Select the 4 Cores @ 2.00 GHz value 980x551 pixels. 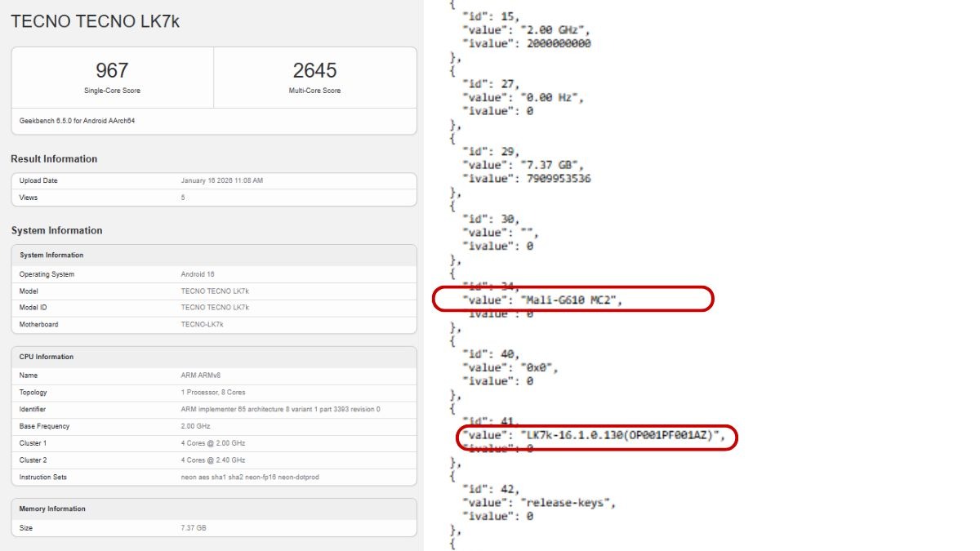213,443
